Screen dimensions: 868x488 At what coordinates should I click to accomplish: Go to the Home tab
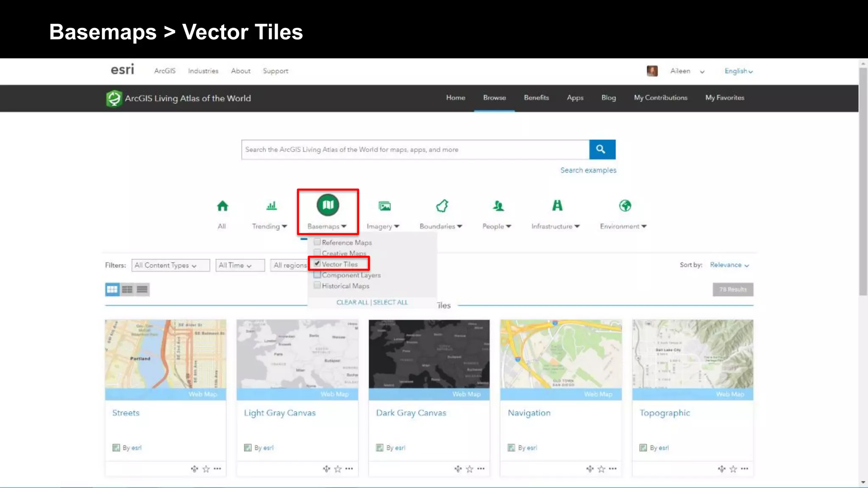456,97
